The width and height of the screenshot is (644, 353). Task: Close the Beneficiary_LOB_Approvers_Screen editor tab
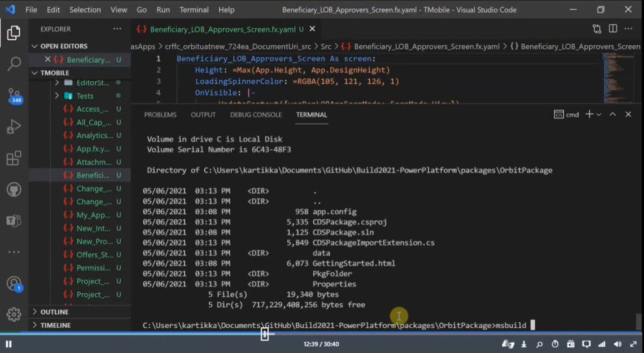(x=313, y=29)
